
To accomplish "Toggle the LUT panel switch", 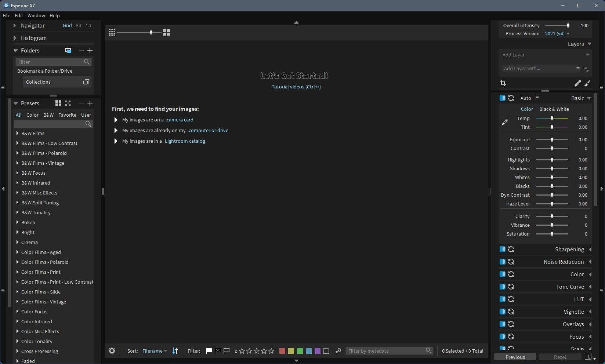I will [502, 299].
